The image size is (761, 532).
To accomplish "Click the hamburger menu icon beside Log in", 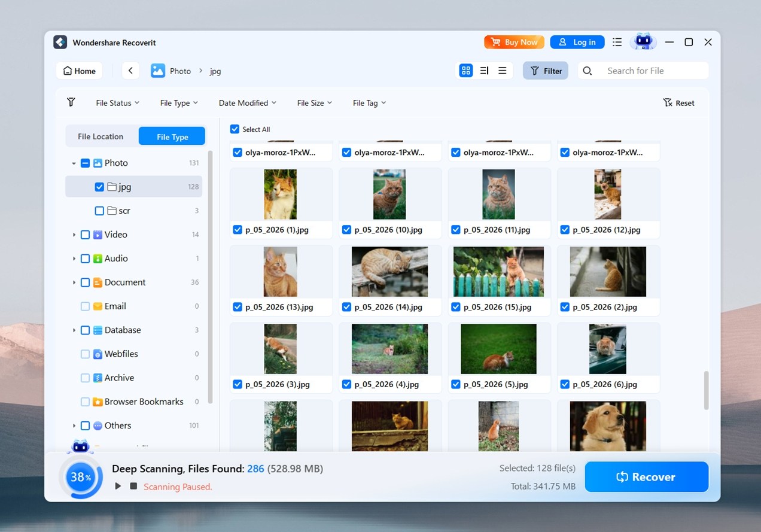I will point(617,42).
